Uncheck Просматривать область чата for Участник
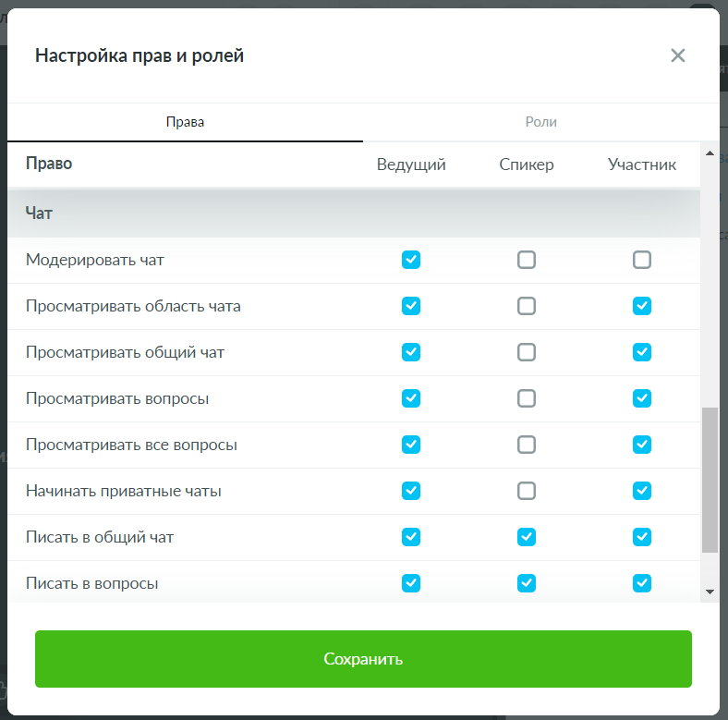728x720 pixels. click(642, 306)
